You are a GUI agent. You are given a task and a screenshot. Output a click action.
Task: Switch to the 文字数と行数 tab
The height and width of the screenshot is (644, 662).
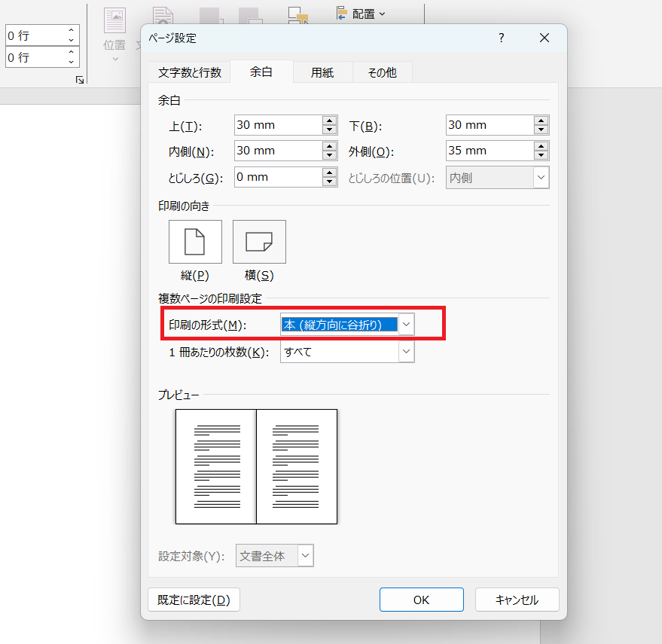[x=190, y=72]
